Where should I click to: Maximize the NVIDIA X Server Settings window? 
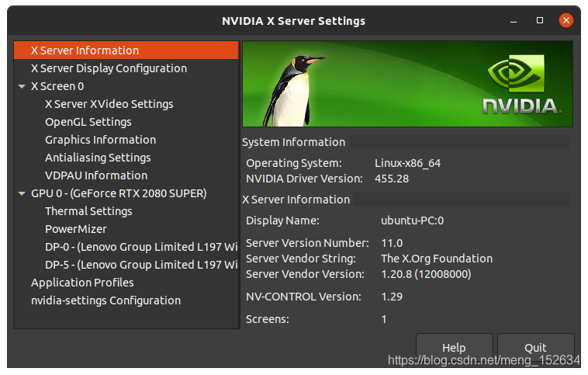coord(540,20)
